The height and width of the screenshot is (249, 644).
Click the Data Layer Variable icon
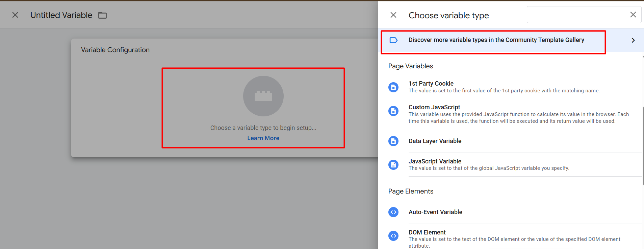[x=393, y=141]
